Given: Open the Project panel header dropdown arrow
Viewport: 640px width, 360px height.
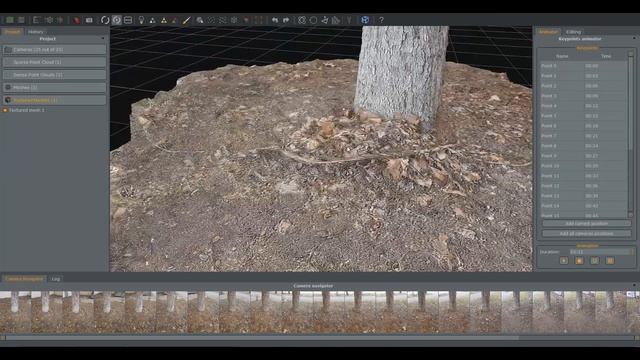Looking at the screenshot, I should (x=103, y=39).
